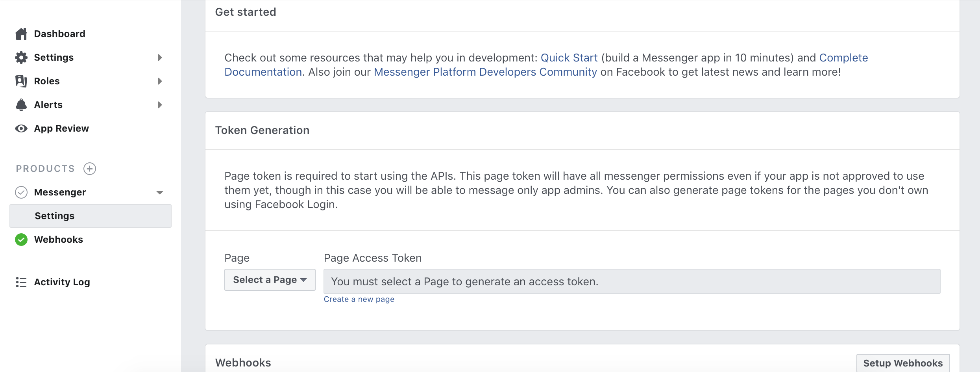The width and height of the screenshot is (980, 372).
Task: Expand the Alerts sidebar arrow
Action: 160,105
